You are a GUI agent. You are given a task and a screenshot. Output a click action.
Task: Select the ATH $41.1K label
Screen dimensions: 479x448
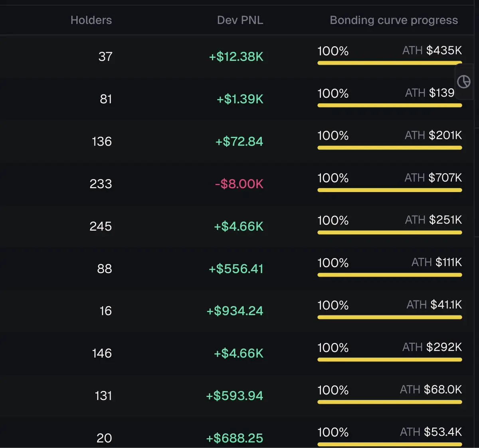434,305
